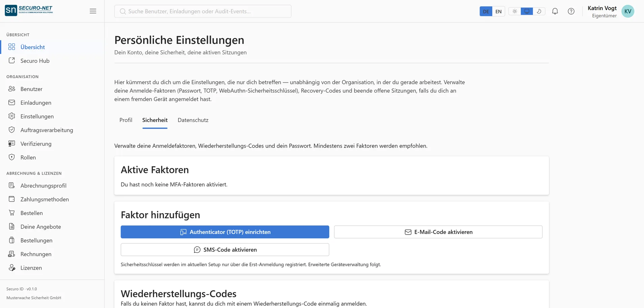Image resolution: width=644 pixels, height=308 pixels.
Task: Click Rollen shield icon
Action: click(x=12, y=157)
